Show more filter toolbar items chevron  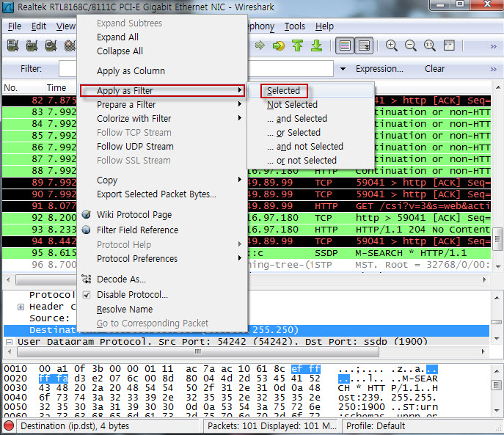(494, 69)
